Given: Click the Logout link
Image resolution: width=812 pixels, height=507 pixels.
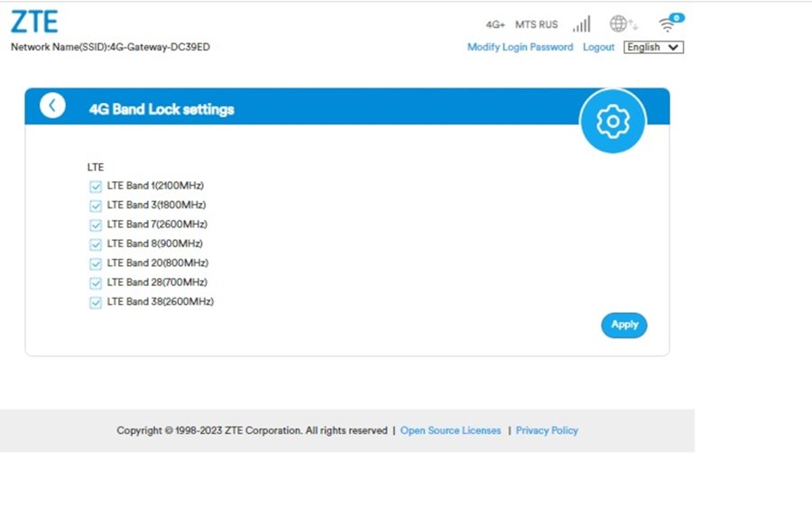Looking at the screenshot, I should pyautogui.click(x=598, y=47).
